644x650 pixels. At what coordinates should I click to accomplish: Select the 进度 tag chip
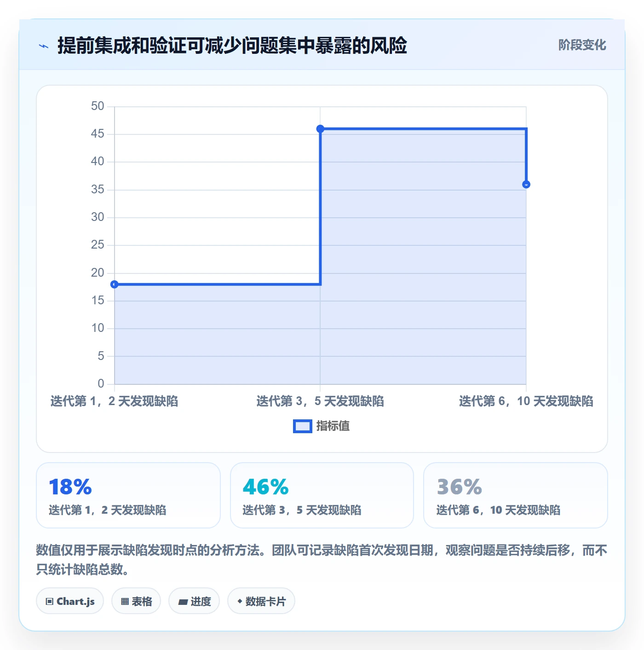click(194, 601)
